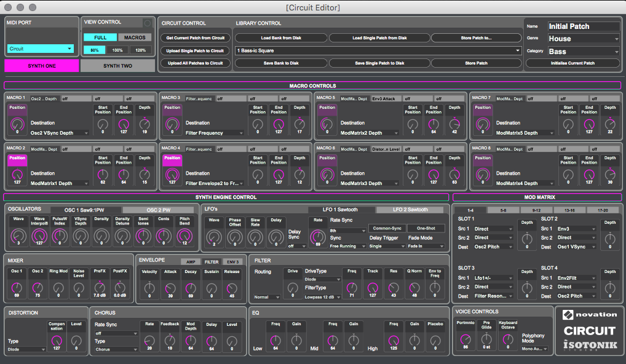Screen dimensions: 626x364
Task: Adjust the Filter Freq knob
Action: (x=351, y=287)
